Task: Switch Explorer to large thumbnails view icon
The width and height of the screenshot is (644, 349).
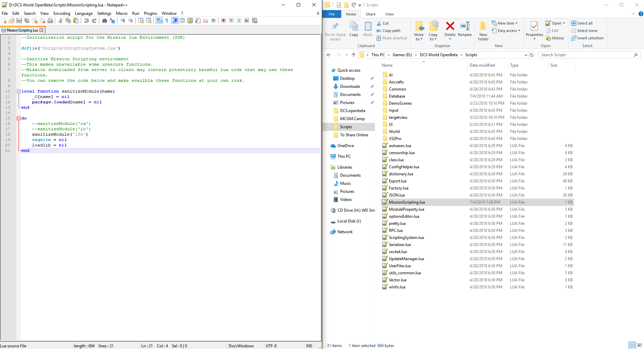Action: [640, 345]
